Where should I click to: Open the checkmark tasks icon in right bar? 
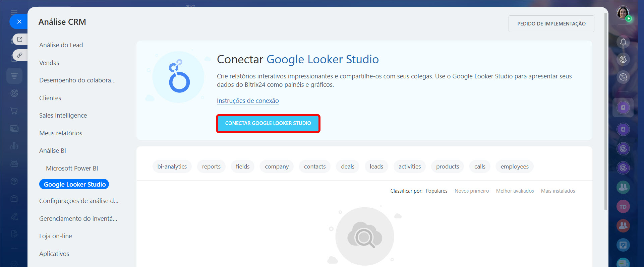point(623,245)
